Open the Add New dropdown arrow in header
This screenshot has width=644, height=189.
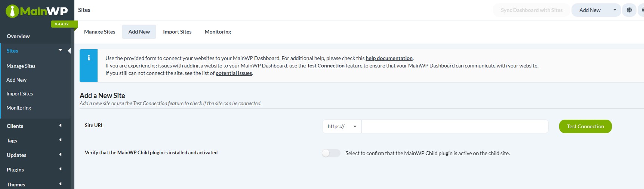[x=614, y=10]
